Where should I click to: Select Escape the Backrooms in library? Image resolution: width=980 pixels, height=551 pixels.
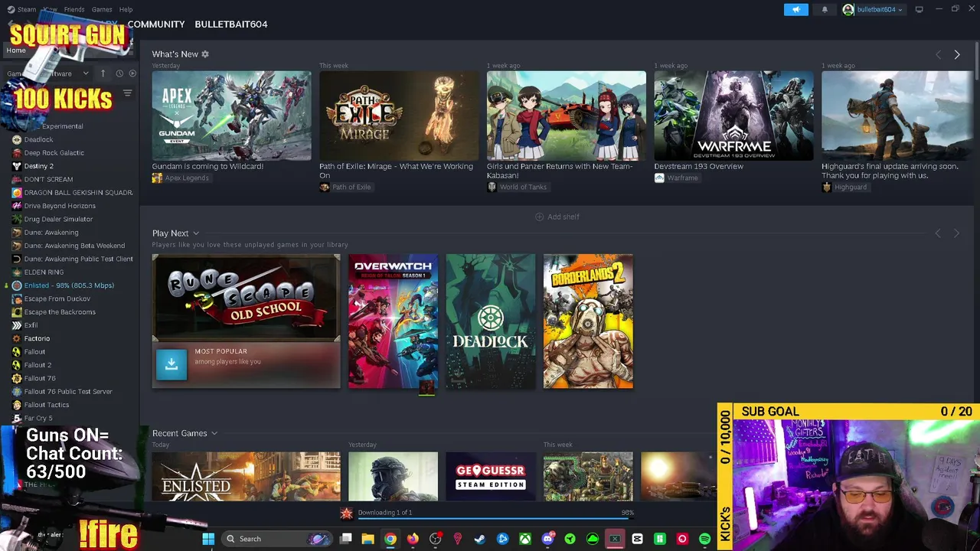point(60,312)
